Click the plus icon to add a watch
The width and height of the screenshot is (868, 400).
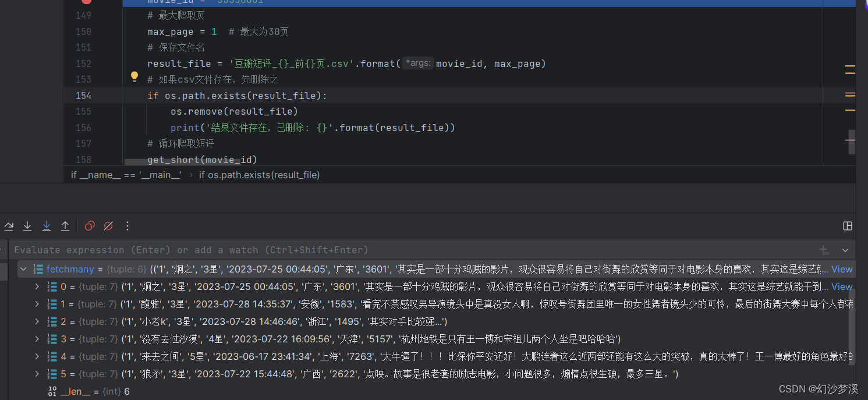point(824,250)
